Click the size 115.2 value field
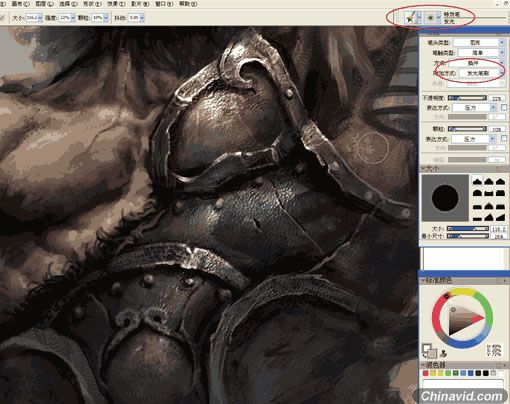This screenshot has height=404, width=510. tap(499, 229)
